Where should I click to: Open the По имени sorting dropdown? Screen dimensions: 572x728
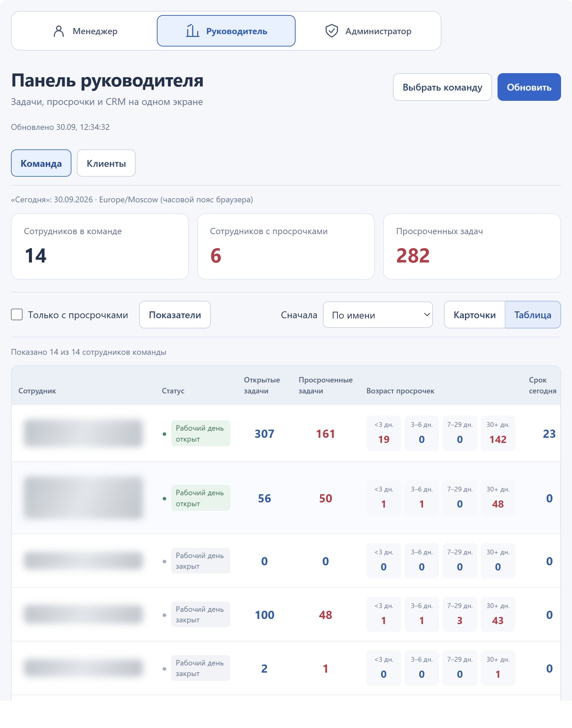point(378,315)
